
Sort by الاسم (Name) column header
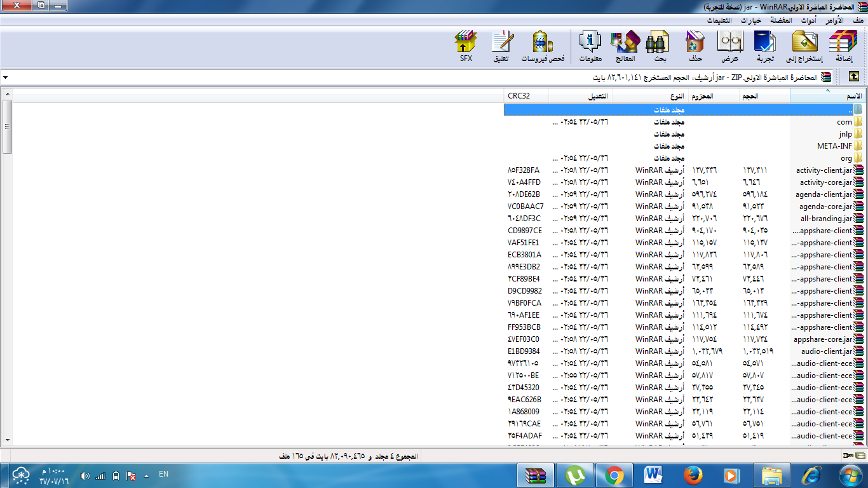[x=827, y=96]
